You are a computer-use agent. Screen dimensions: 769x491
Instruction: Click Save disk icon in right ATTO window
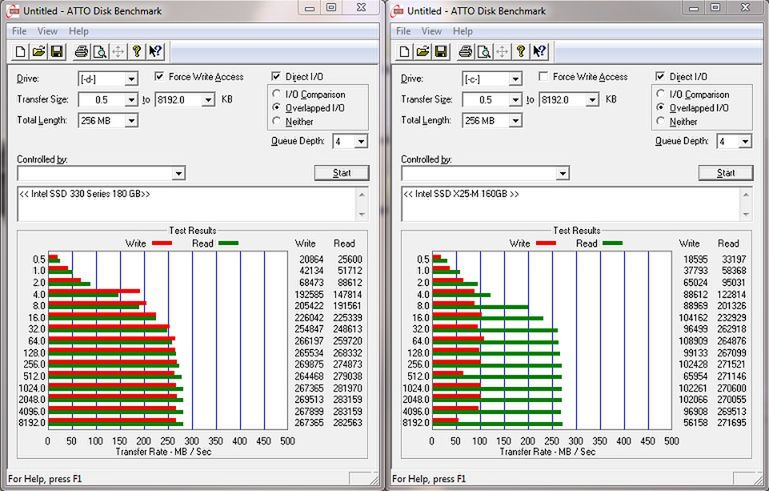[x=440, y=52]
